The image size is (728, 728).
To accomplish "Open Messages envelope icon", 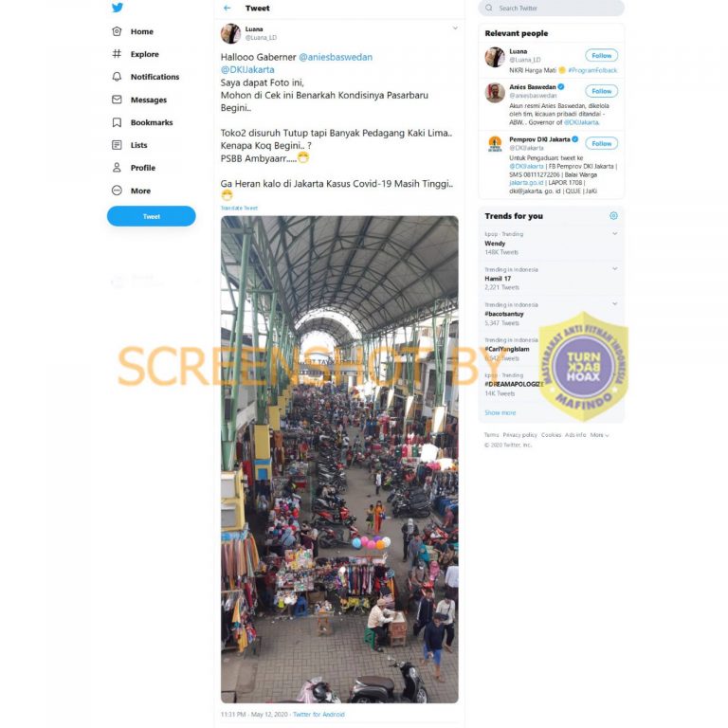I will pyautogui.click(x=117, y=100).
